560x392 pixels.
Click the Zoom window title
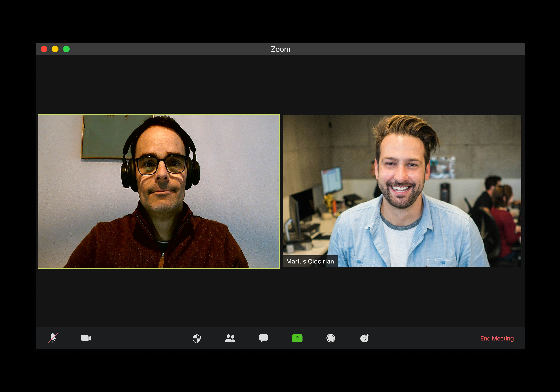click(280, 49)
